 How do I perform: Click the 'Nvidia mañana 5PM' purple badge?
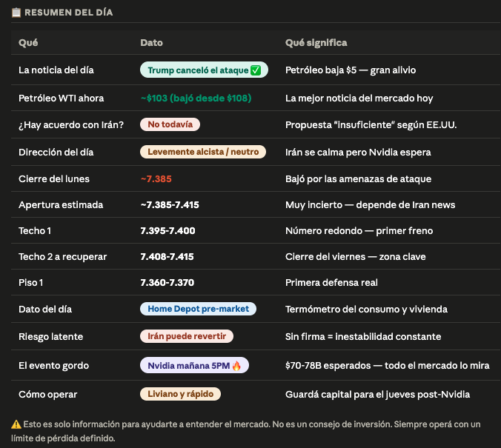pos(194,365)
